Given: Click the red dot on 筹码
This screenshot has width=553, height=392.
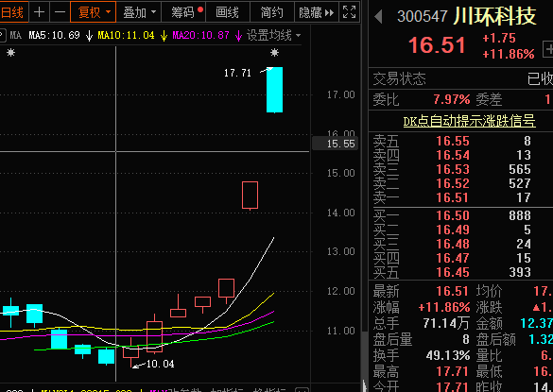Looking at the screenshot, I should (200, 9).
